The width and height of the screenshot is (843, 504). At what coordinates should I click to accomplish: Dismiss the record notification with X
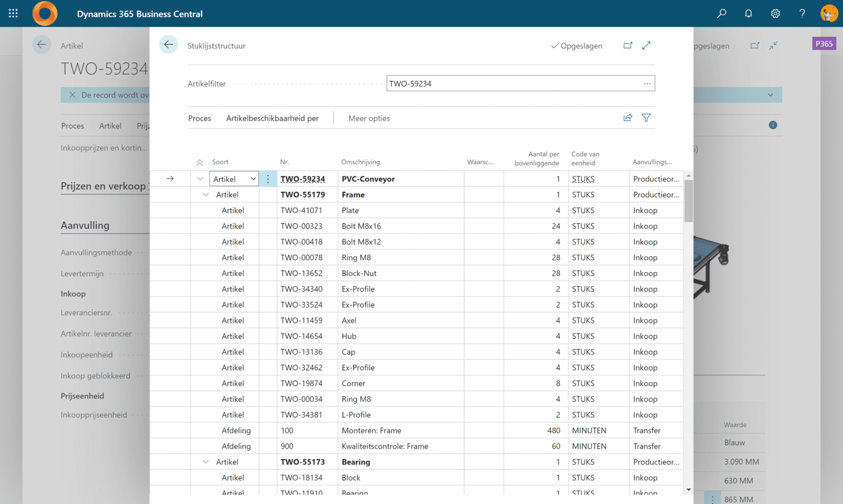(x=72, y=95)
